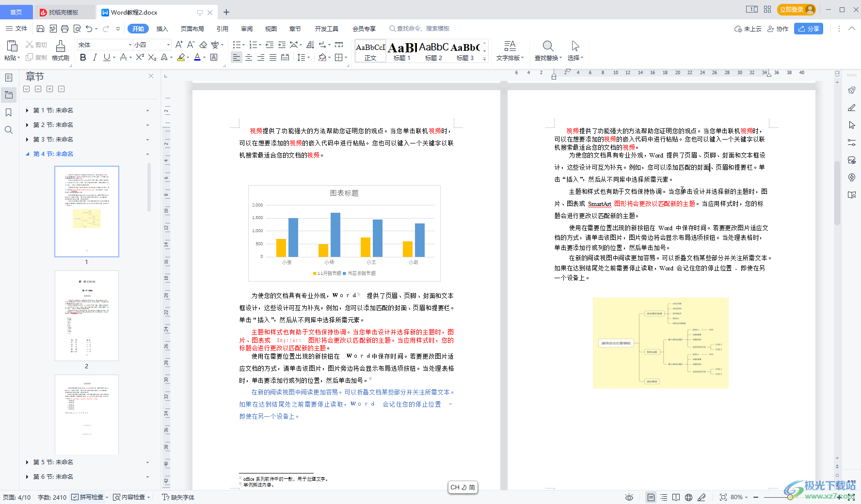This screenshot has width=861, height=504.
Task: Click the Undo arrow icon
Action: click(89, 29)
